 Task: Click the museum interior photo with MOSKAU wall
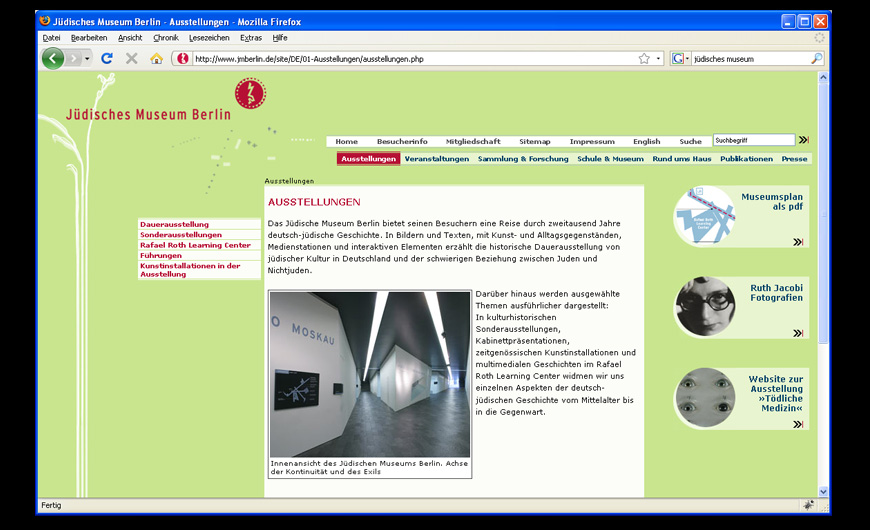pyautogui.click(x=370, y=375)
